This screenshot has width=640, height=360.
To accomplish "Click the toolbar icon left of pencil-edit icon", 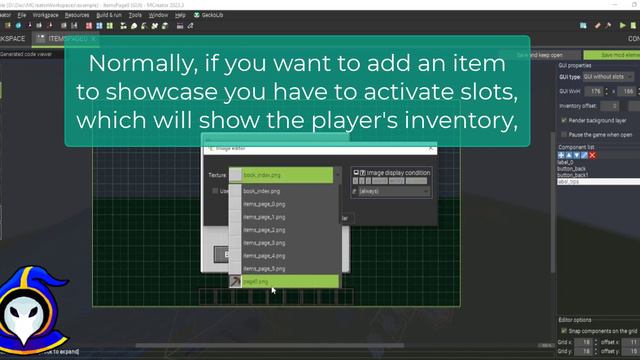I will [x=180, y=26].
